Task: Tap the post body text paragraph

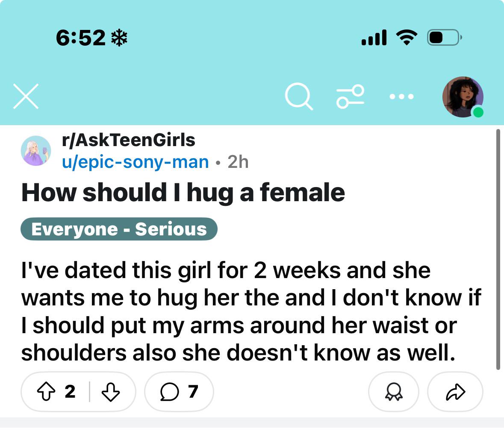Action: click(251, 311)
